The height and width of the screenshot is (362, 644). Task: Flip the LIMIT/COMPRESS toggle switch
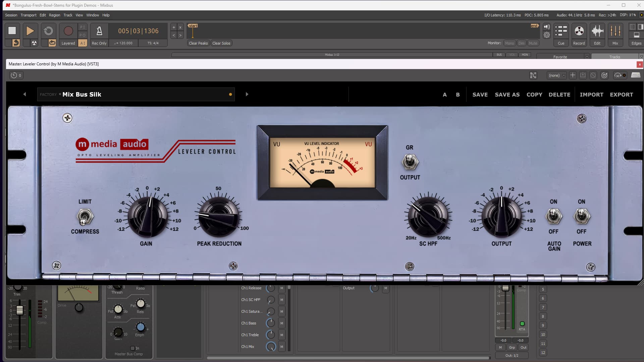[x=85, y=217]
